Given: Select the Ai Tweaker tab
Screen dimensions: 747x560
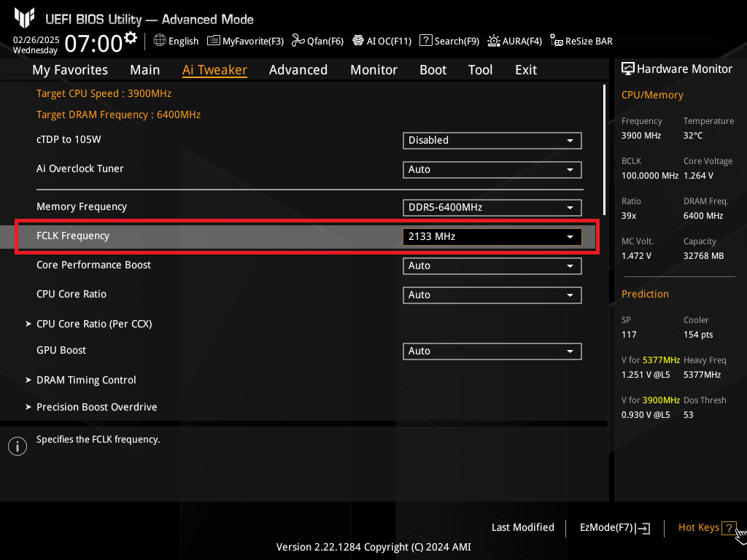Looking at the screenshot, I should click(214, 70).
